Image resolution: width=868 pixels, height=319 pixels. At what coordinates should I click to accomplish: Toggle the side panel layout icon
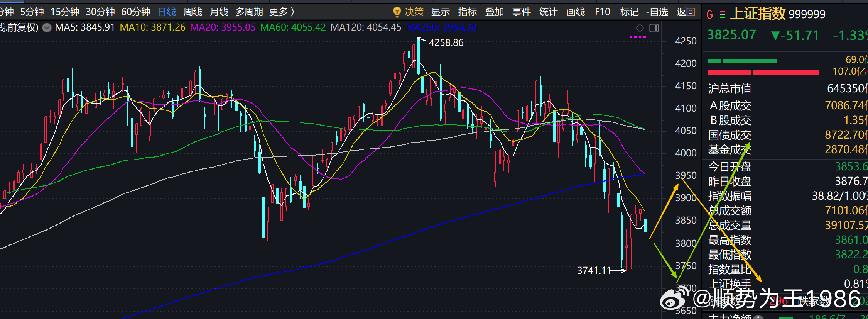(654, 28)
